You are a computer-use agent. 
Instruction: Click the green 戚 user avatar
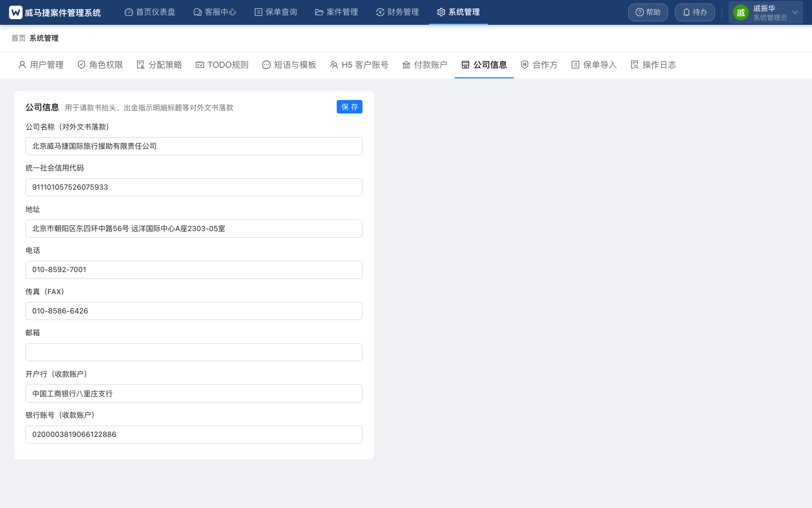(741, 13)
